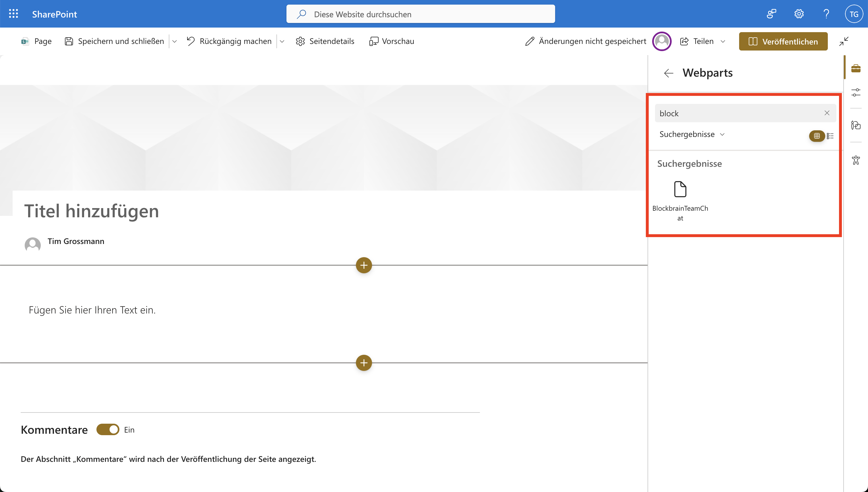Expand the Speichern und schließen chevron options
This screenshot has width=868, height=492.
(174, 41)
